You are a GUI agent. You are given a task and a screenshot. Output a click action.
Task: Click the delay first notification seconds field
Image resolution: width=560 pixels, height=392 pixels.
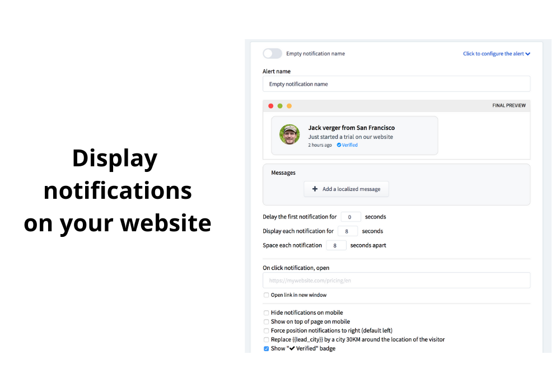(351, 217)
